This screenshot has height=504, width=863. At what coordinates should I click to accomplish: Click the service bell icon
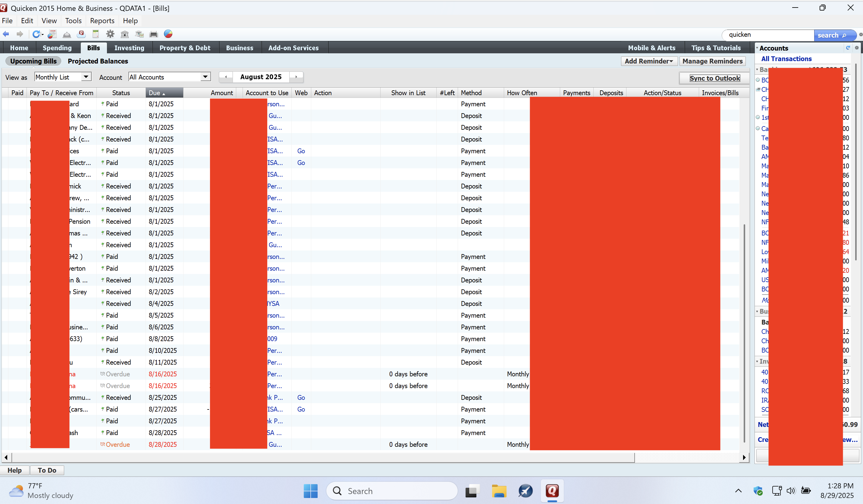67,34
